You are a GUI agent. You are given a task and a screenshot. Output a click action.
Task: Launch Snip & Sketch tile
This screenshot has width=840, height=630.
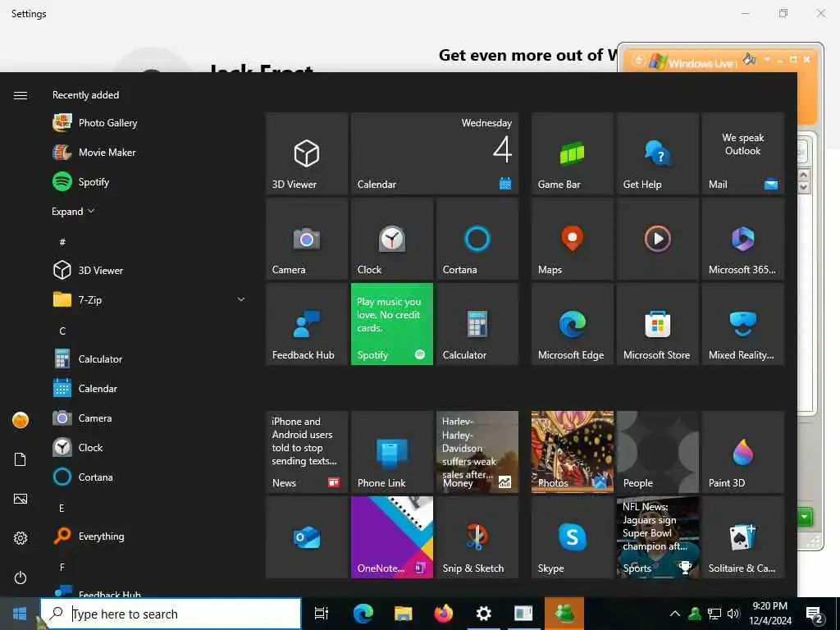click(x=477, y=537)
